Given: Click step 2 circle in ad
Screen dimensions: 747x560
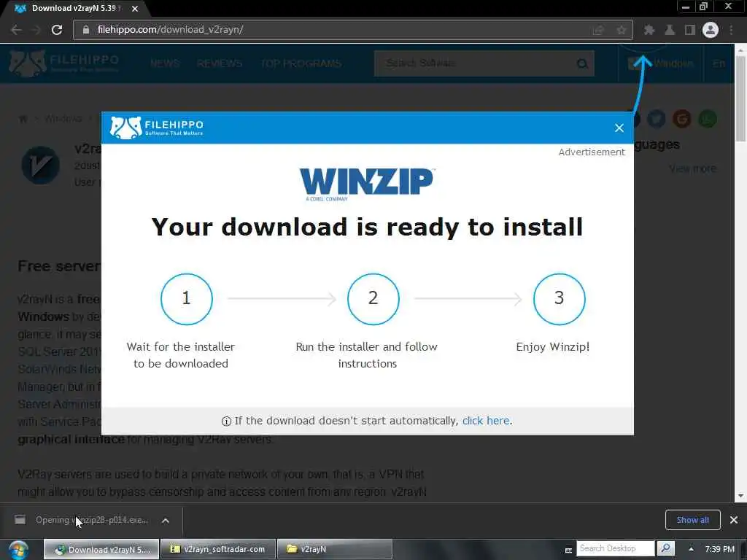Looking at the screenshot, I should pyautogui.click(x=373, y=299).
